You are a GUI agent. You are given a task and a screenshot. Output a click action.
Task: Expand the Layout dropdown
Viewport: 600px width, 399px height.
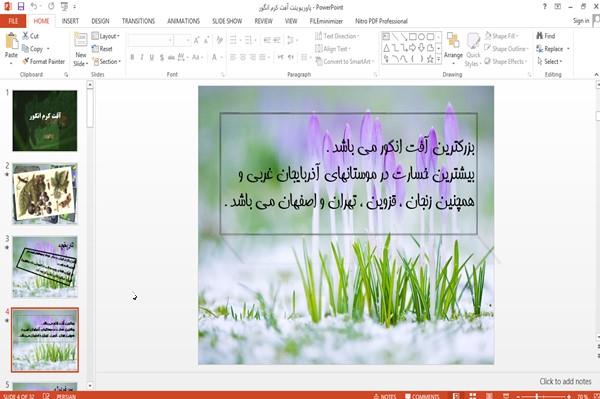[106, 36]
